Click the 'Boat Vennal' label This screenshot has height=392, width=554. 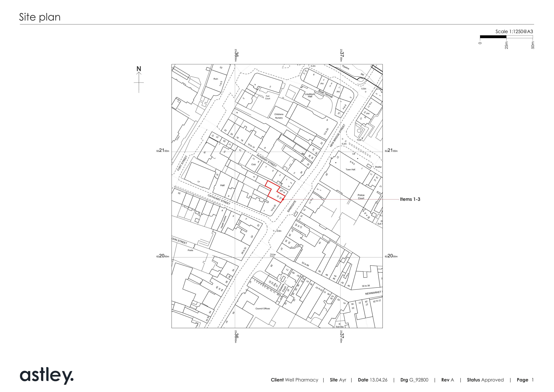pos(326,94)
